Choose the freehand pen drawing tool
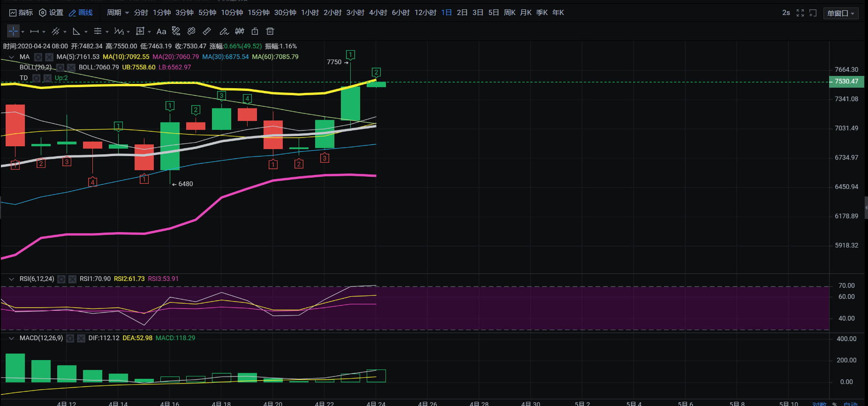The width and height of the screenshot is (868, 406). coord(224,31)
